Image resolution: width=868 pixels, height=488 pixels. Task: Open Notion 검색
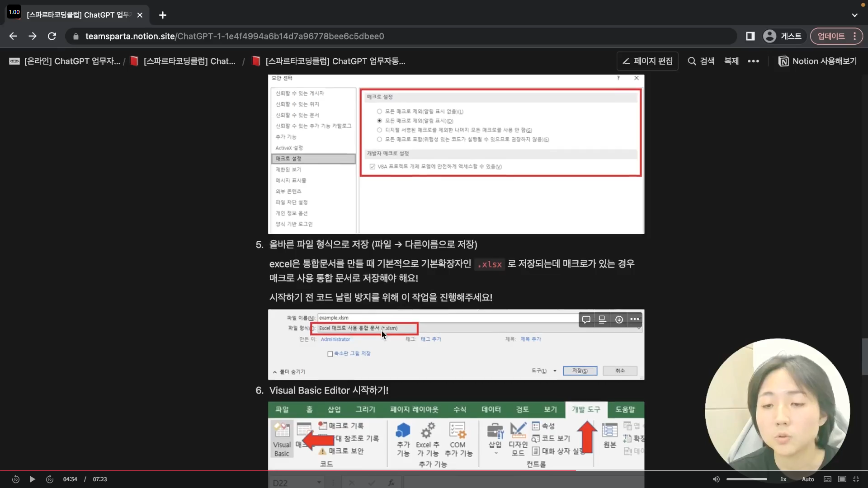click(701, 61)
